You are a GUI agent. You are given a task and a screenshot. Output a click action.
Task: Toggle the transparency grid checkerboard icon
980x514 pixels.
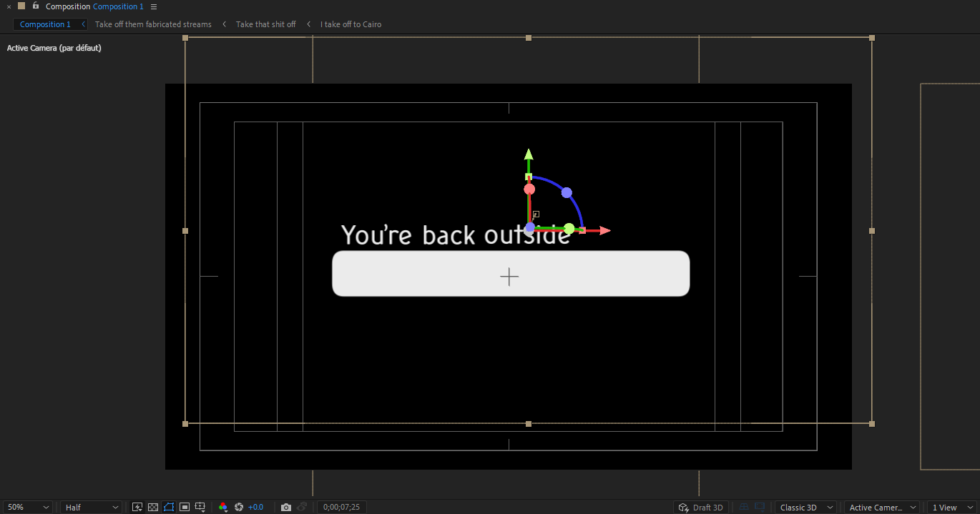152,508
